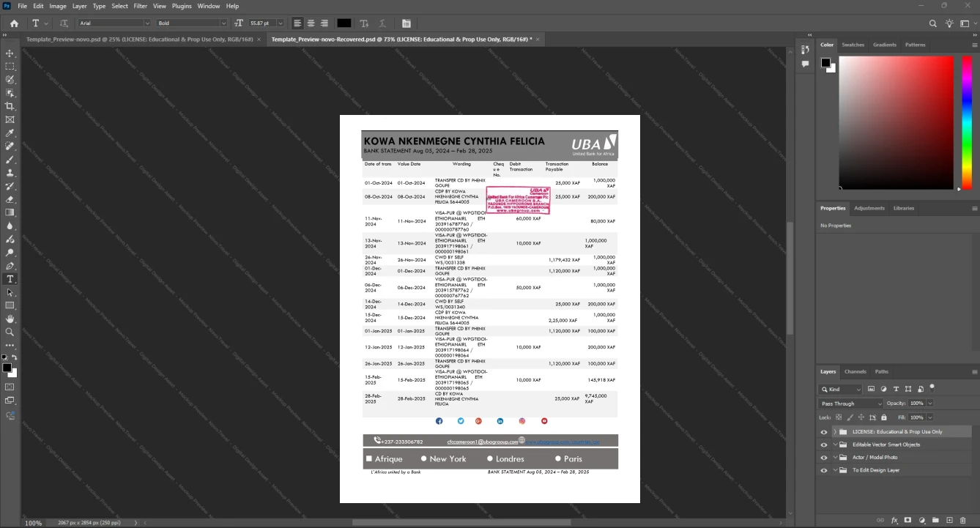Open the Kind filter dropdown
Image resolution: width=980 pixels, height=528 pixels.
(841, 390)
